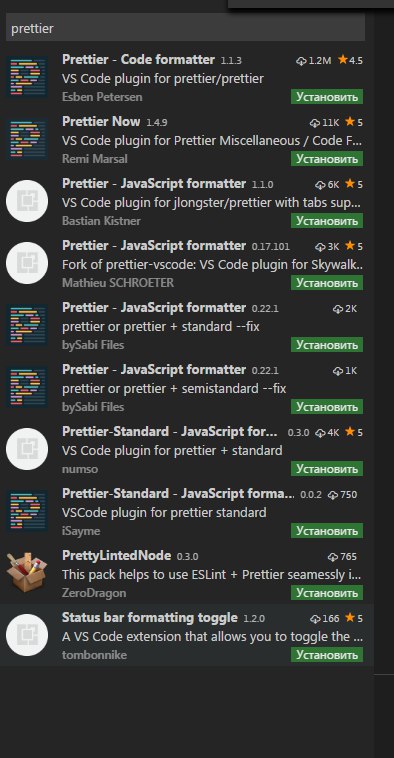This screenshot has width=394, height=758.
Task: Install the iSayme Prettier-Standard extension
Action: click(x=327, y=531)
